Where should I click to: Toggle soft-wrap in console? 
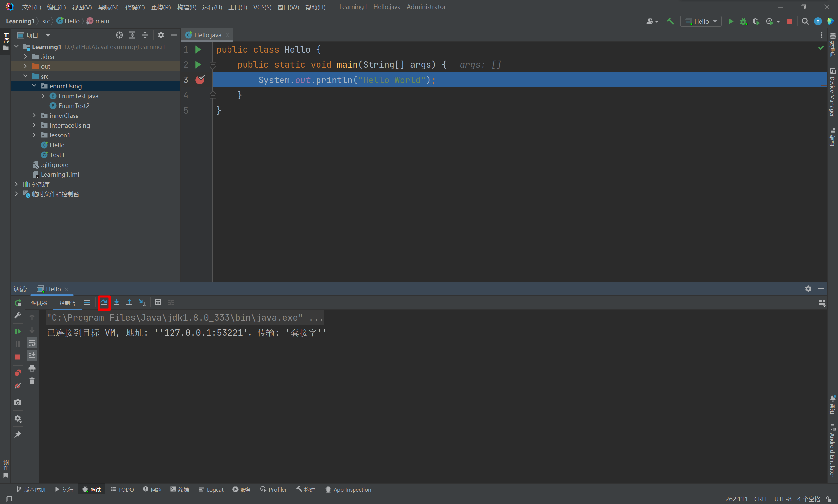[x=32, y=343]
